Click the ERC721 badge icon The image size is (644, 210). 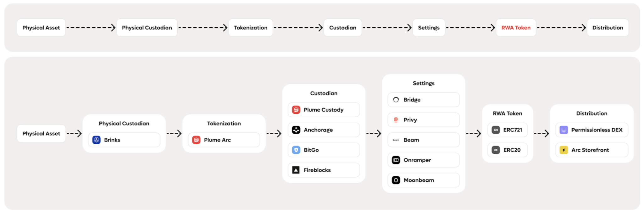496,130
